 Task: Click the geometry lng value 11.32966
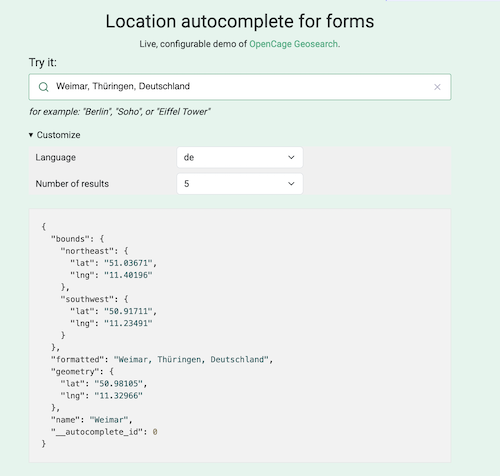[119, 395]
